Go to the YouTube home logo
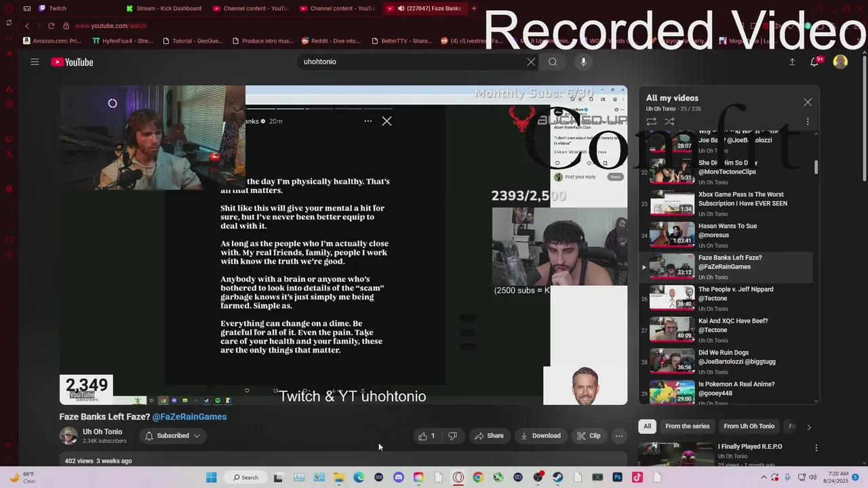The height and width of the screenshot is (488, 868). click(x=72, y=62)
